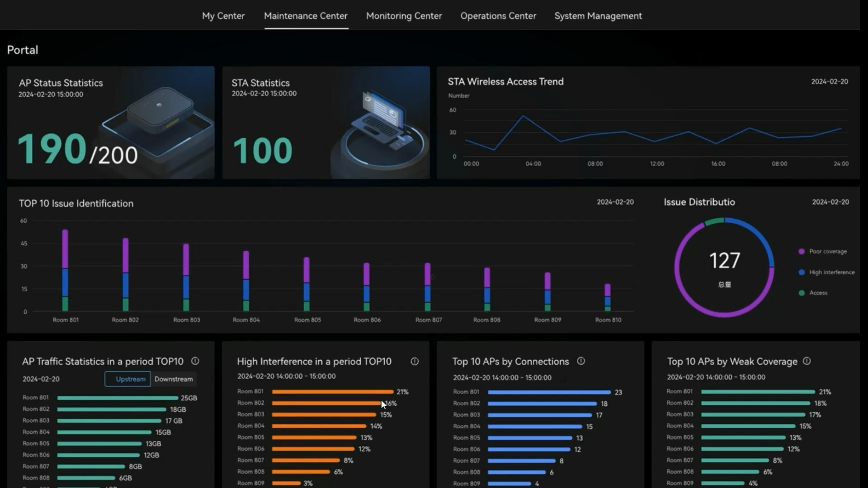Select the Maintenance Center tab

pos(306,16)
